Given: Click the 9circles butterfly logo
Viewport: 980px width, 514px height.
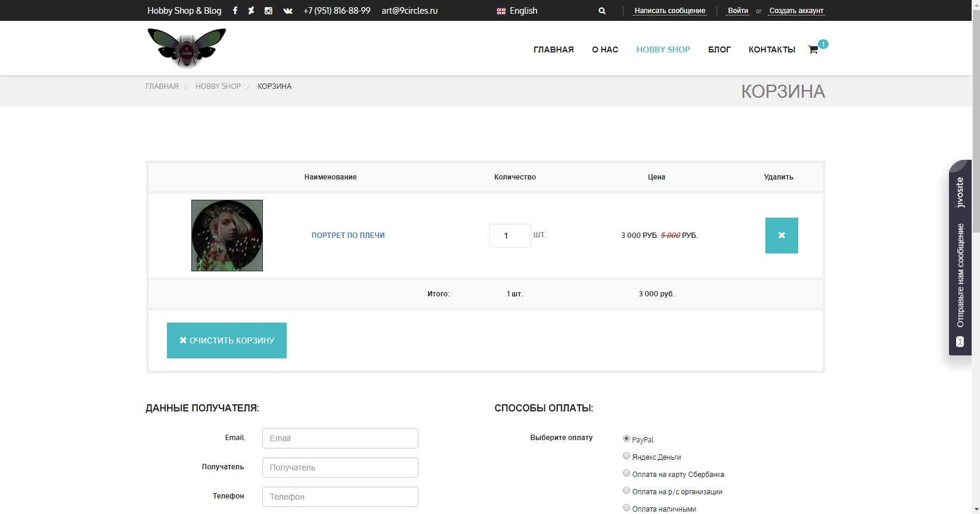Looking at the screenshot, I should coord(187,48).
